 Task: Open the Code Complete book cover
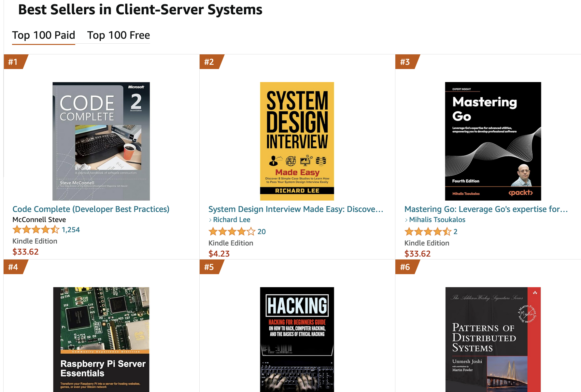[101, 141]
